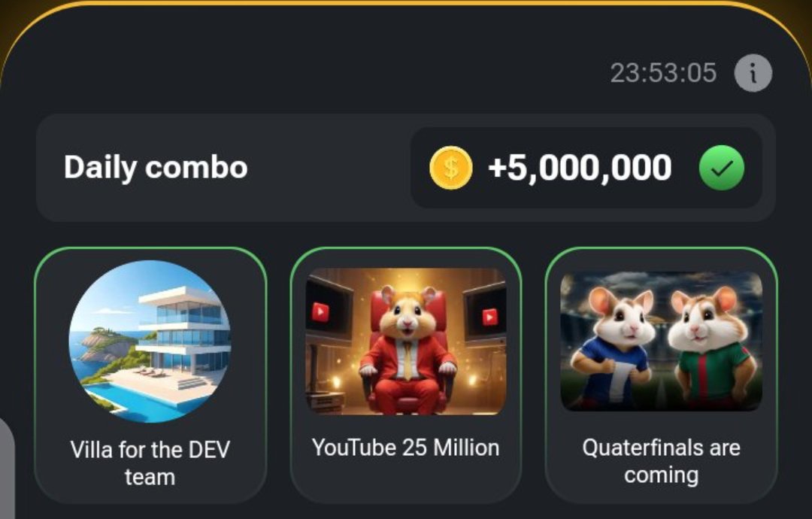Open the Villa for the DEV team card
Image resolution: width=812 pixels, height=519 pixels.
pyautogui.click(x=150, y=375)
